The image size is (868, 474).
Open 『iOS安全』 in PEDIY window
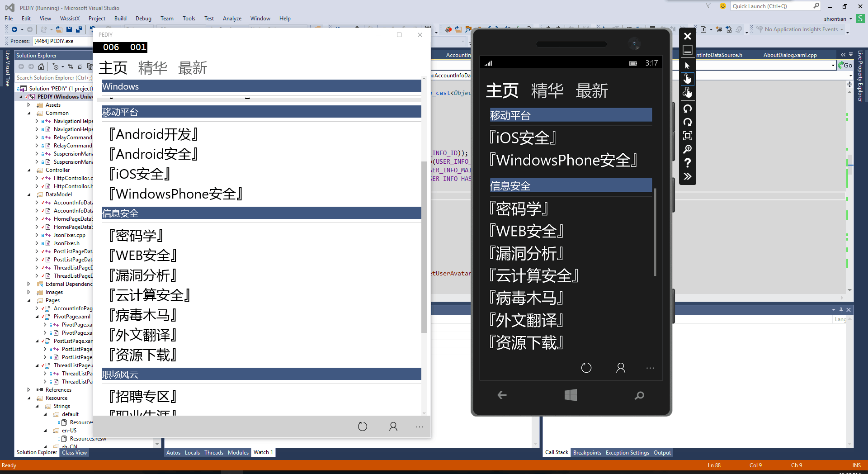(x=140, y=174)
